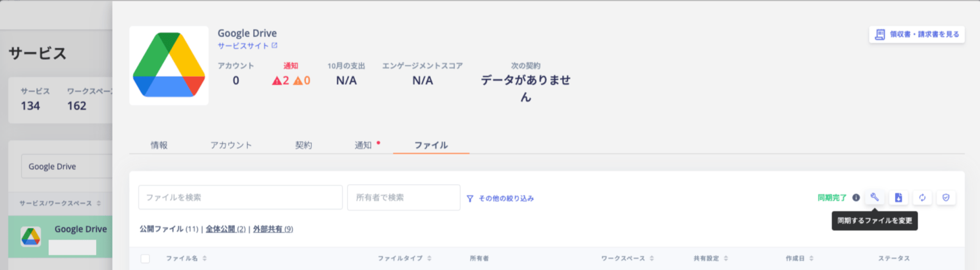Viewport: 980px width, 270px height.
Task: Click the サービス page heading in sidebar
Action: [x=38, y=54]
